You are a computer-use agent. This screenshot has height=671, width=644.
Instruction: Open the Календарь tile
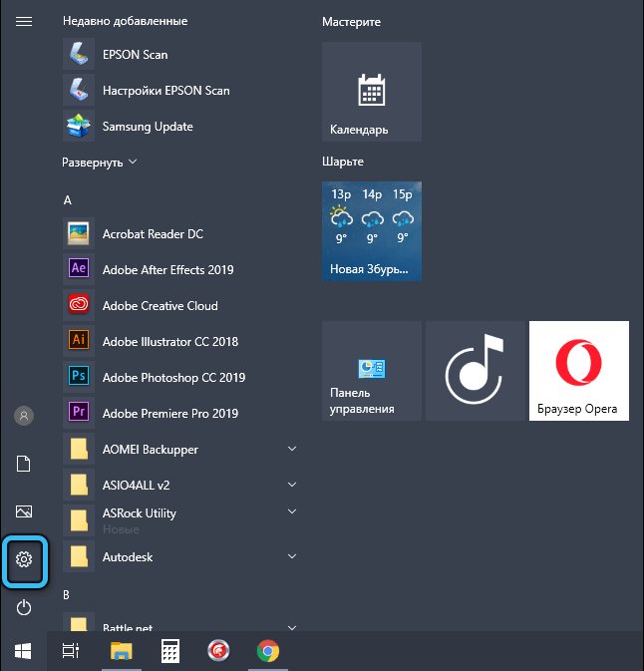[372, 92]
